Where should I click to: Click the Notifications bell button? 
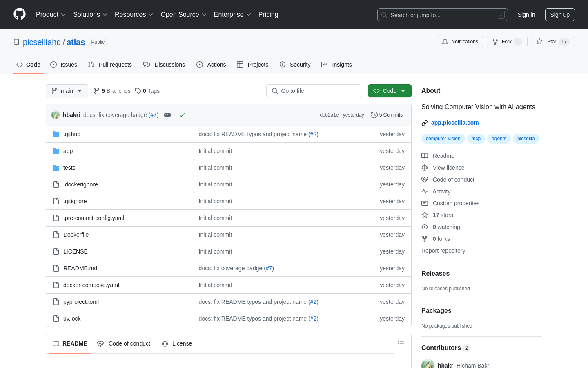pos(460,42)
